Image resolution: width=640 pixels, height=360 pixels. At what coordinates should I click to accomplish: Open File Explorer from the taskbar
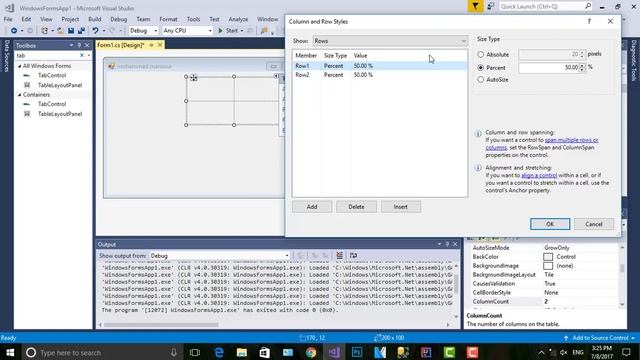(x=242, y=352)
